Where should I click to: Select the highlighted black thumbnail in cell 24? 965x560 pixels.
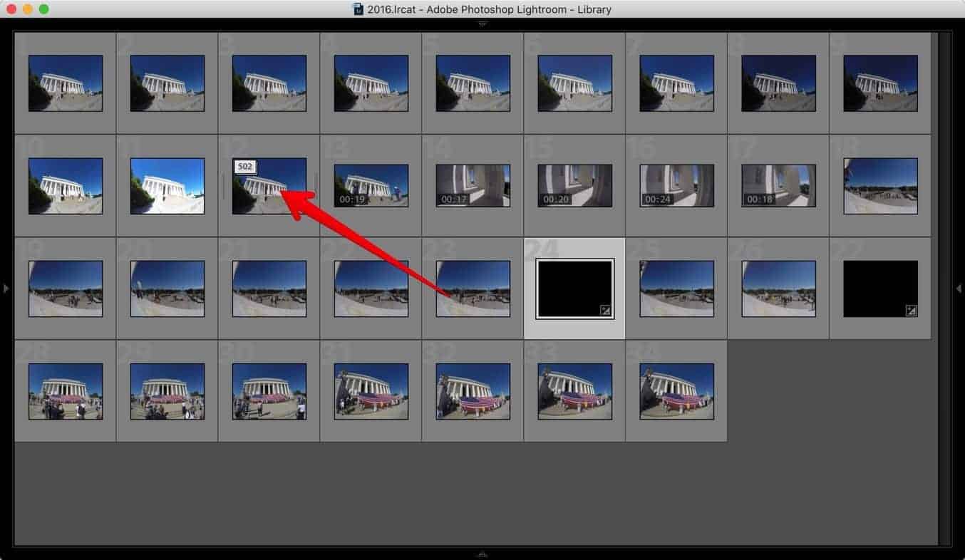(574, 289)
